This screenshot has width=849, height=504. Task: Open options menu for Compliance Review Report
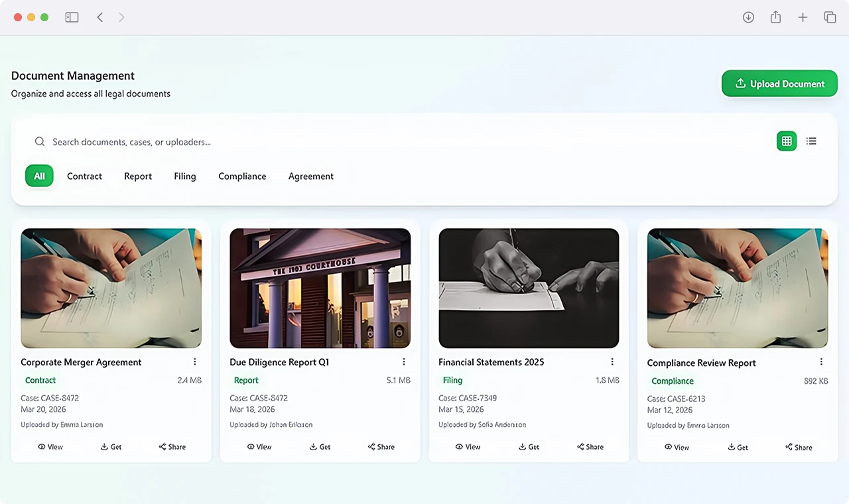(x=821, y=362)
